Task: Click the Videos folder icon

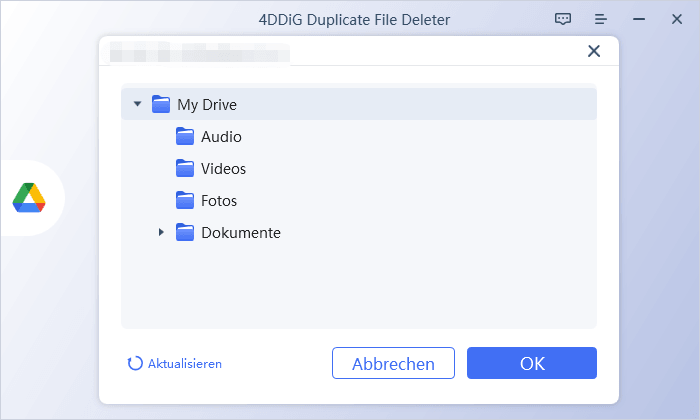Action: pos(184,169)
